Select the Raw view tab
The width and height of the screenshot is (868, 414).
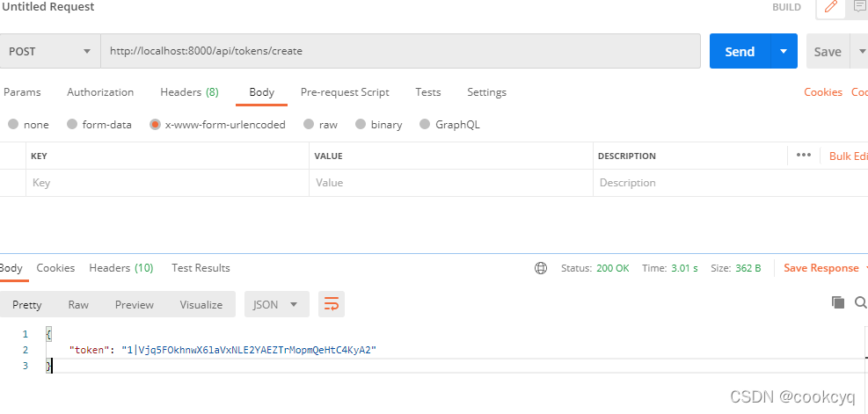(78, 304)
